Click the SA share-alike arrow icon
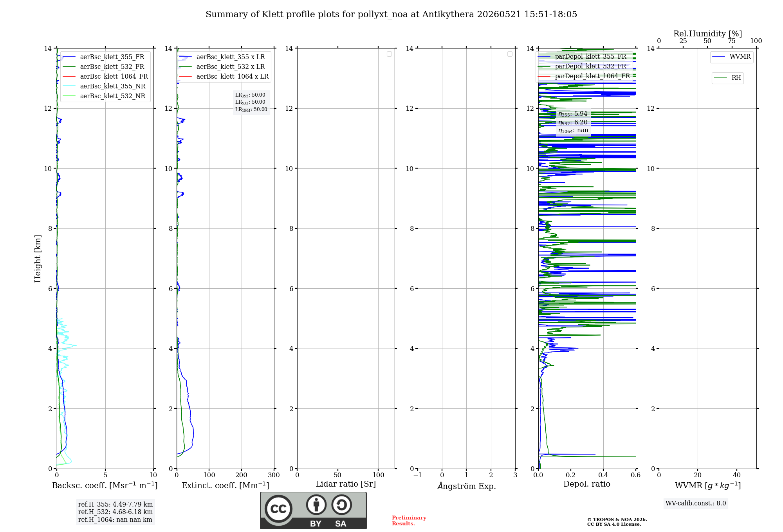 pos(341,505)
